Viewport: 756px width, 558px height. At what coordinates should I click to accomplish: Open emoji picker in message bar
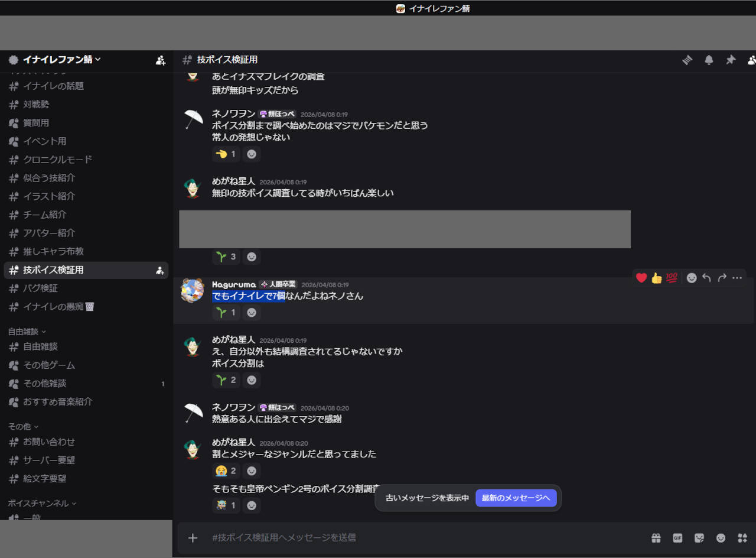pos(721,538)
